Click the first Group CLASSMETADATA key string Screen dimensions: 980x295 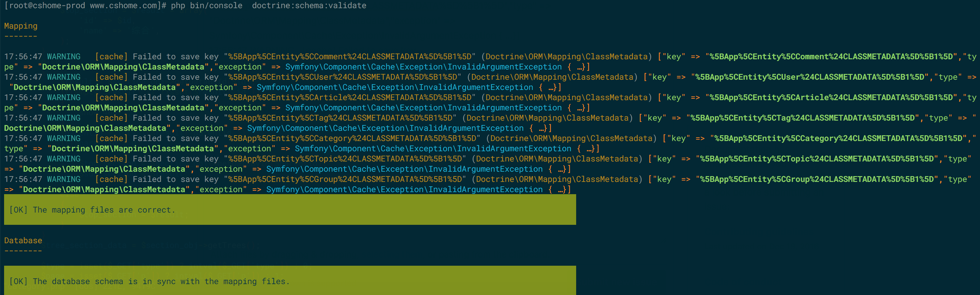coord(345,179)
